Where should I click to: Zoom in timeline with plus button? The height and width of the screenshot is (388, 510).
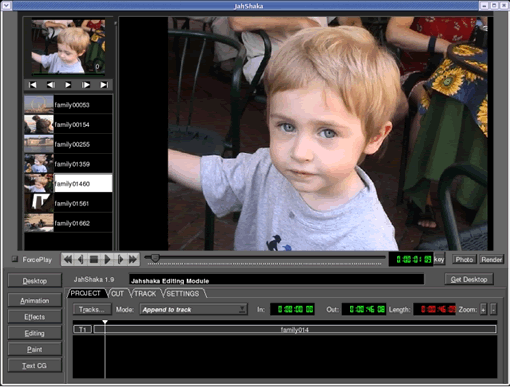(483, 309)
